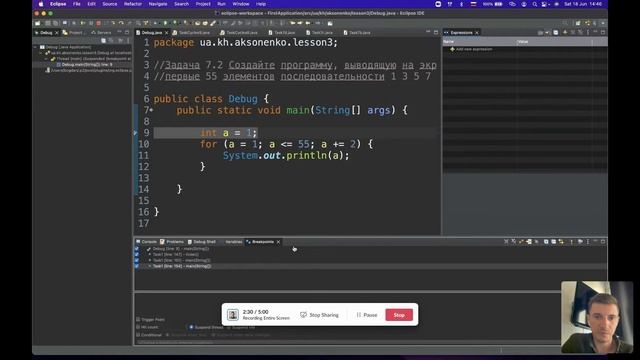Switch to the Variables tab
640x360 pixels.
coord(233,242)
